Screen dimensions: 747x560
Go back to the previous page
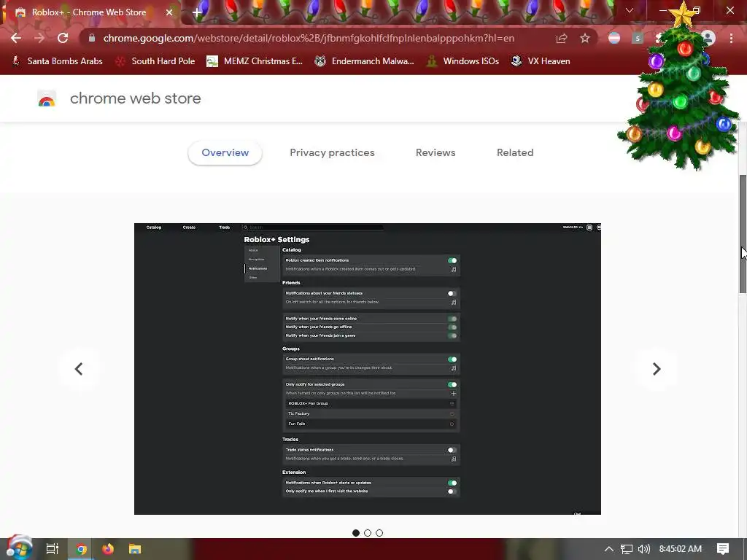(16, 38)
